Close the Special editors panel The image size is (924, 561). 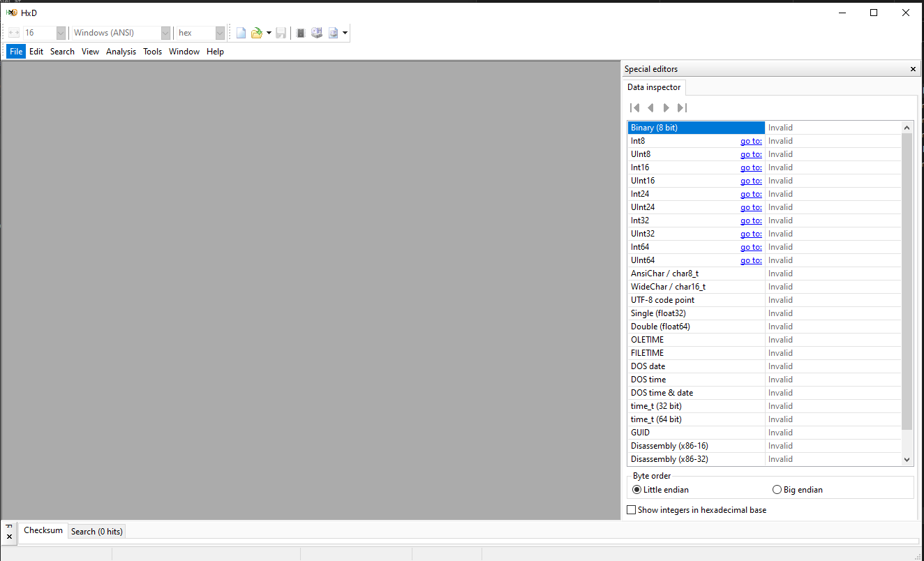click(913, 69)
